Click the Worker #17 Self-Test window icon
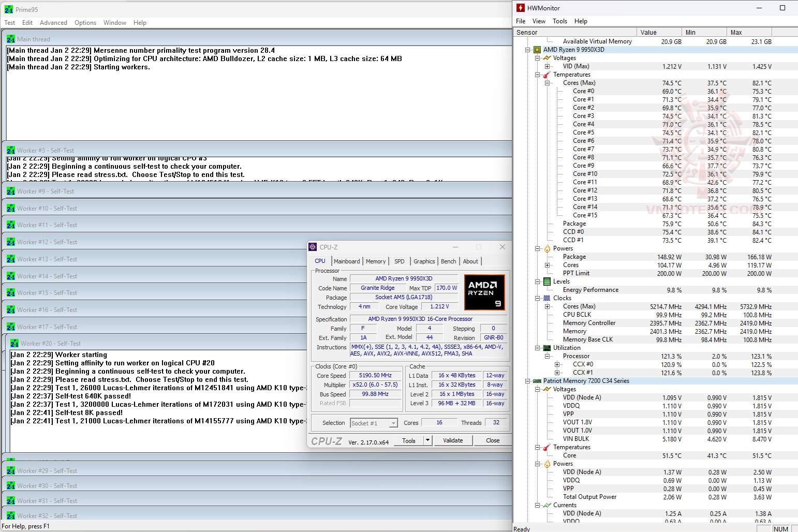 click(x=11, y=327)
